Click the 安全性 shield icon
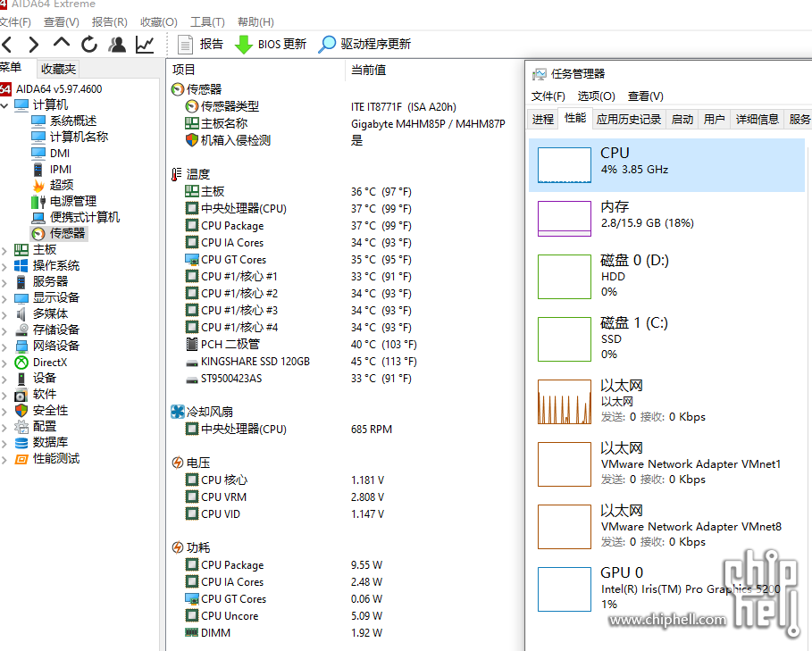 tap(21, 411)
